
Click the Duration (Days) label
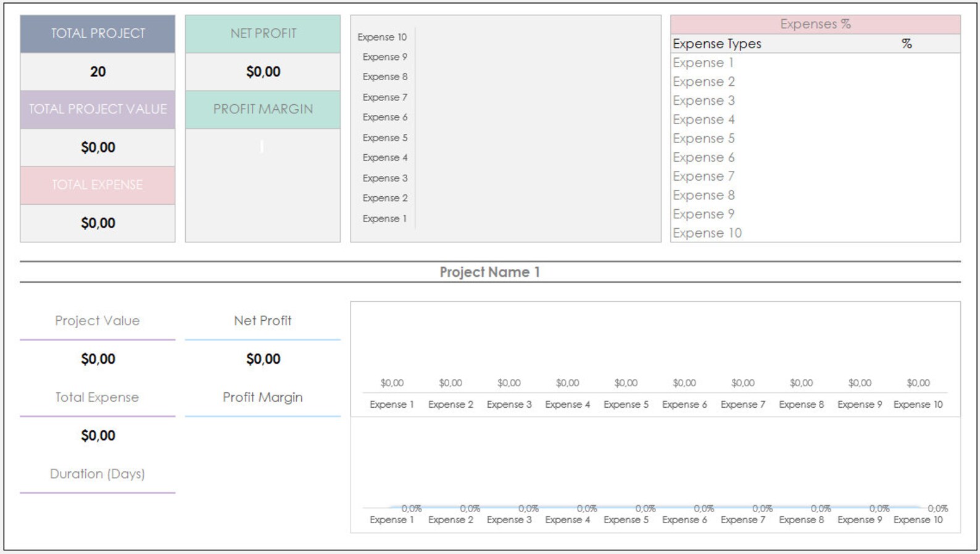click(x=98, y=474)
